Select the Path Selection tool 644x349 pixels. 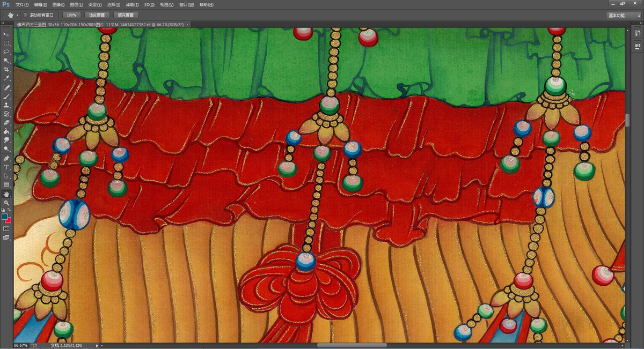point(6,176)
